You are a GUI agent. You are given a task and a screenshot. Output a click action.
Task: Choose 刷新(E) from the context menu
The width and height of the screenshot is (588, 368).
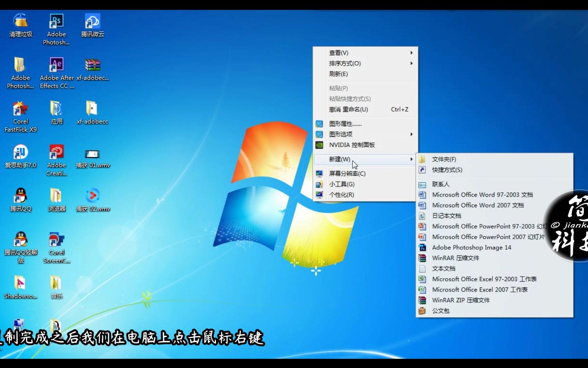click(365, 74)
